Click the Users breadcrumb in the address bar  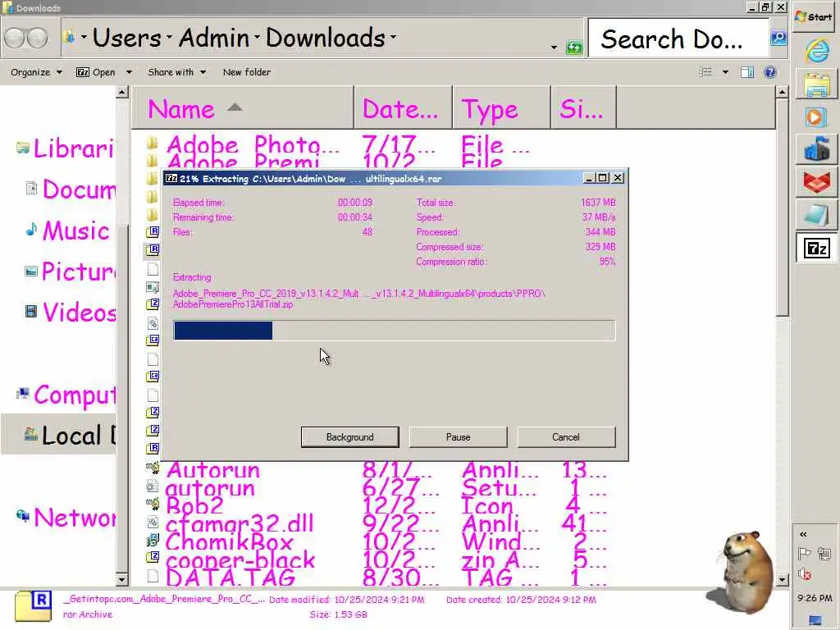tap(126, 38)
